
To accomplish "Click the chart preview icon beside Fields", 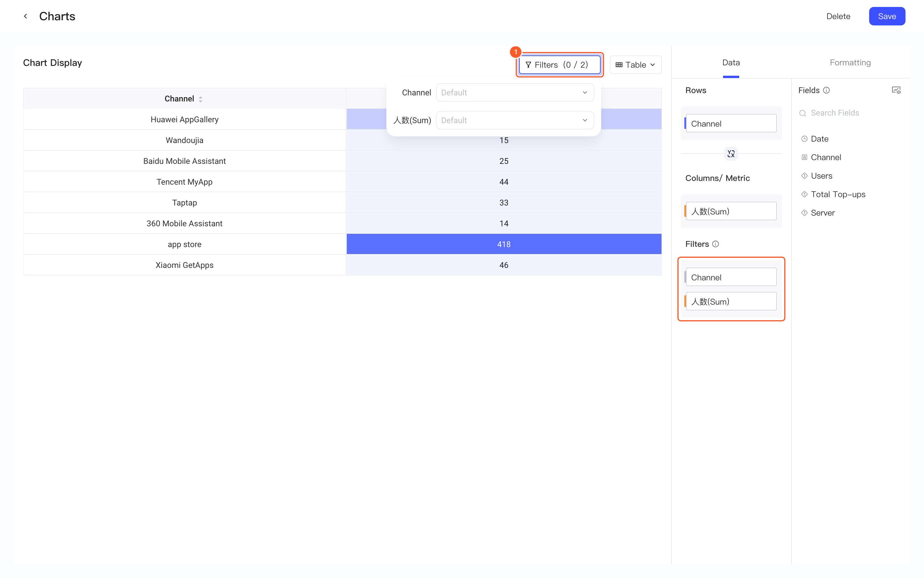I will click(x=896, y=90).
